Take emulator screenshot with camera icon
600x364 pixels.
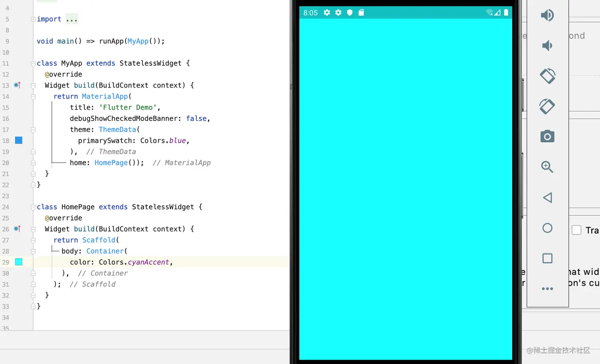(547, 136)
